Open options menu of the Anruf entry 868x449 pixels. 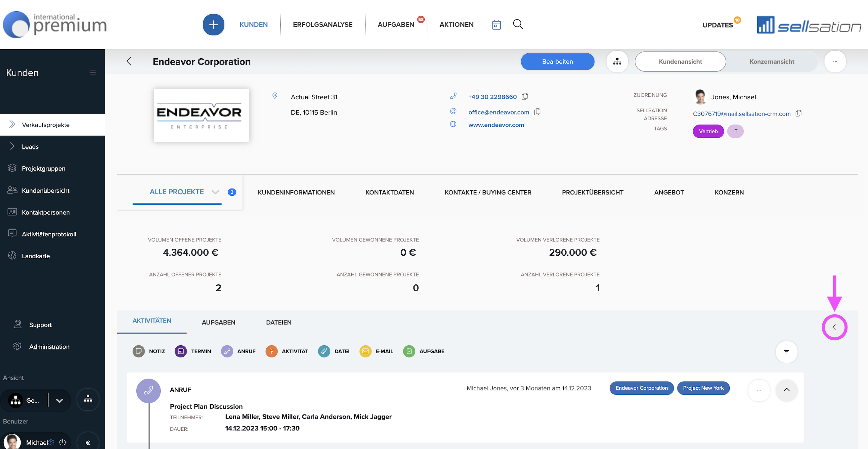(x=759, y=390)
